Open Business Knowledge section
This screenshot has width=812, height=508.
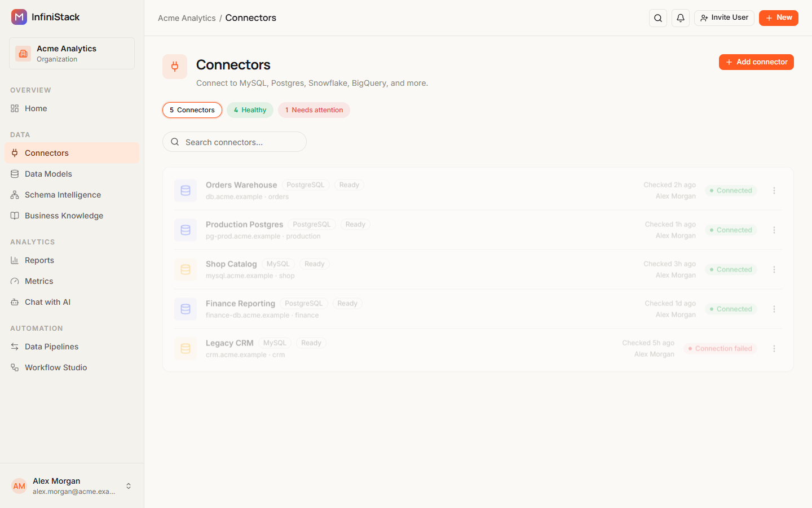pyautogui.click(x=72, y=216)
